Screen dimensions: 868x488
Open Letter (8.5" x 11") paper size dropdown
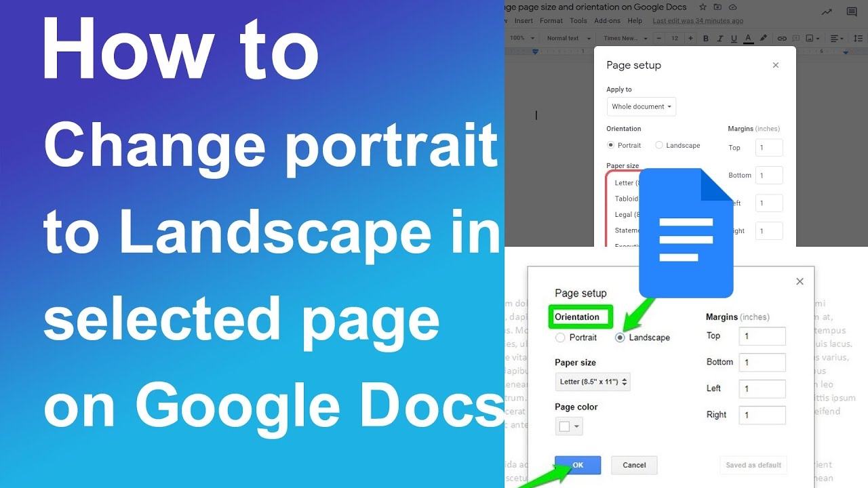tap(593, 382)
